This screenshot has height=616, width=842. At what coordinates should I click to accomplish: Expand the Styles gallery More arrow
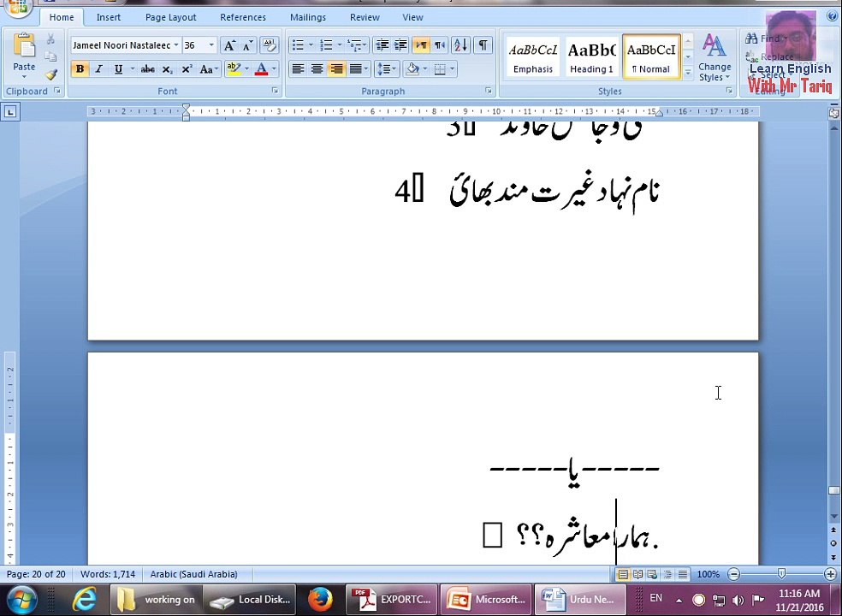coord(688,74)
